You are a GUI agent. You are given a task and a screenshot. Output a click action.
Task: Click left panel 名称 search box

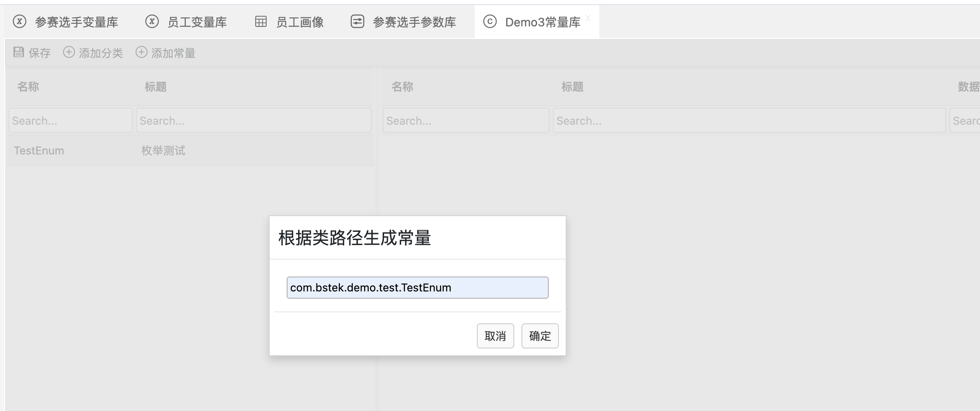71,121
